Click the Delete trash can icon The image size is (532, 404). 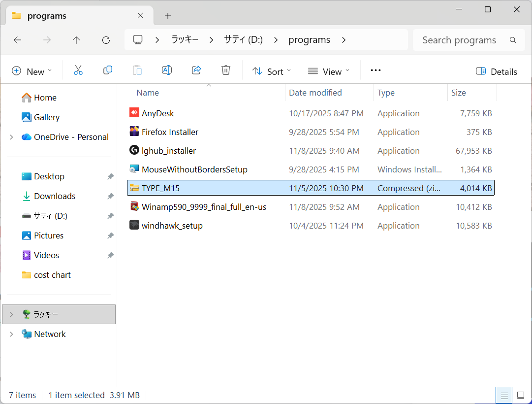226,70
